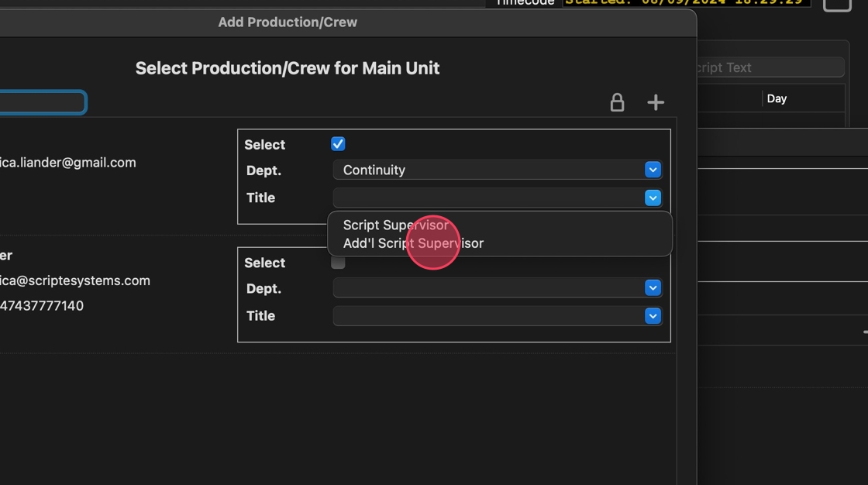Image resolution: width=868 pixels, height=485 pixels.
Task: Click the Day column header
Action: (777, 98)
